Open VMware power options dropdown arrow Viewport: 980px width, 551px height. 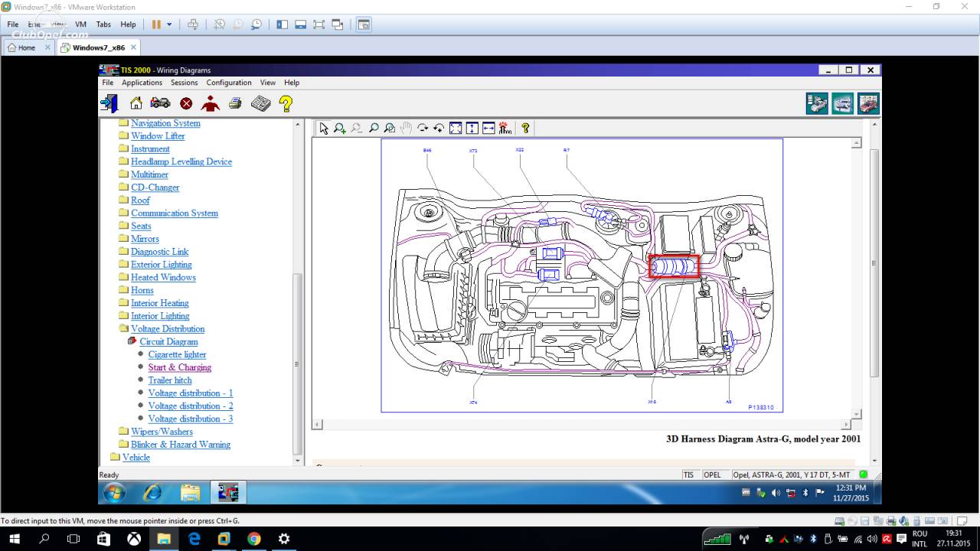(x=169, y=24)
